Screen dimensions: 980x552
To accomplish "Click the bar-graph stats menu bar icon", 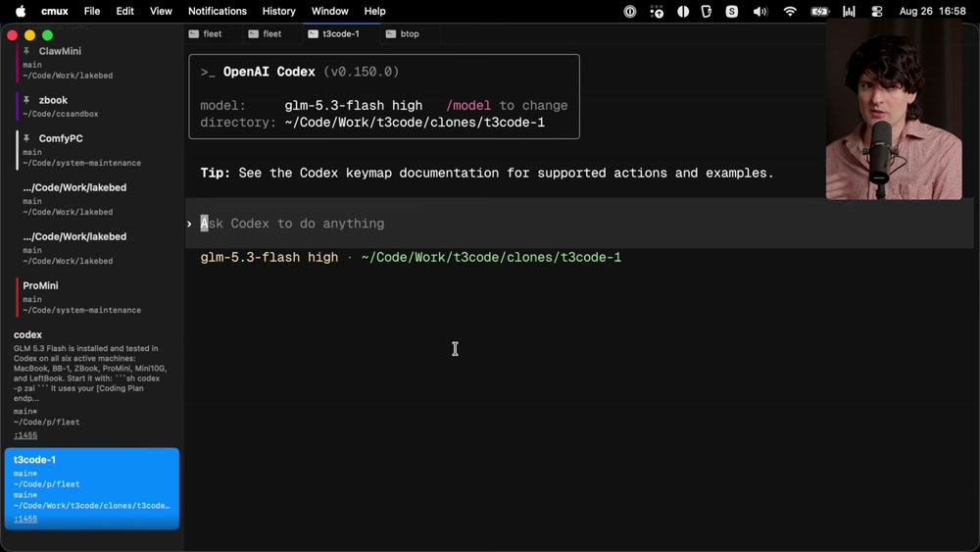I will click(849, 11).
